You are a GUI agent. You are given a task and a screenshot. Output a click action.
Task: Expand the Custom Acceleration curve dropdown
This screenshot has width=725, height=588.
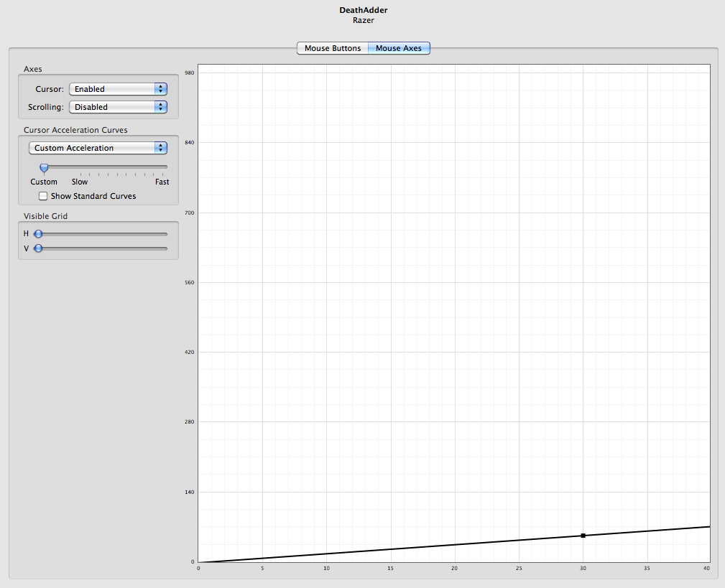pos(98,148)
